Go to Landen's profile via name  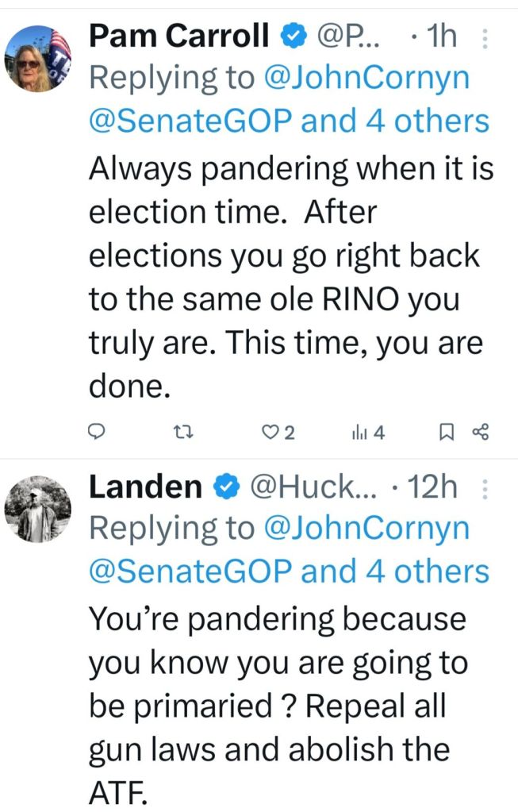(x=145, y=487)
